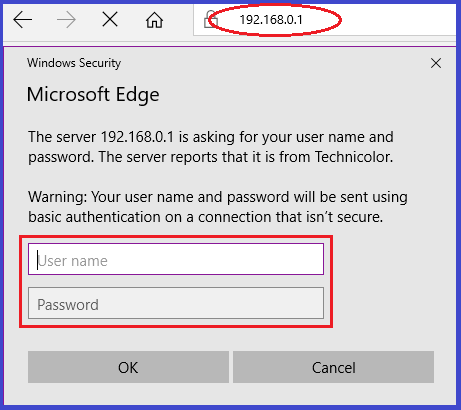Image resolution: width=461 pixels, height=410 pixels.
Task: Click the word Technicolor in the message
Action: (354, 157)
